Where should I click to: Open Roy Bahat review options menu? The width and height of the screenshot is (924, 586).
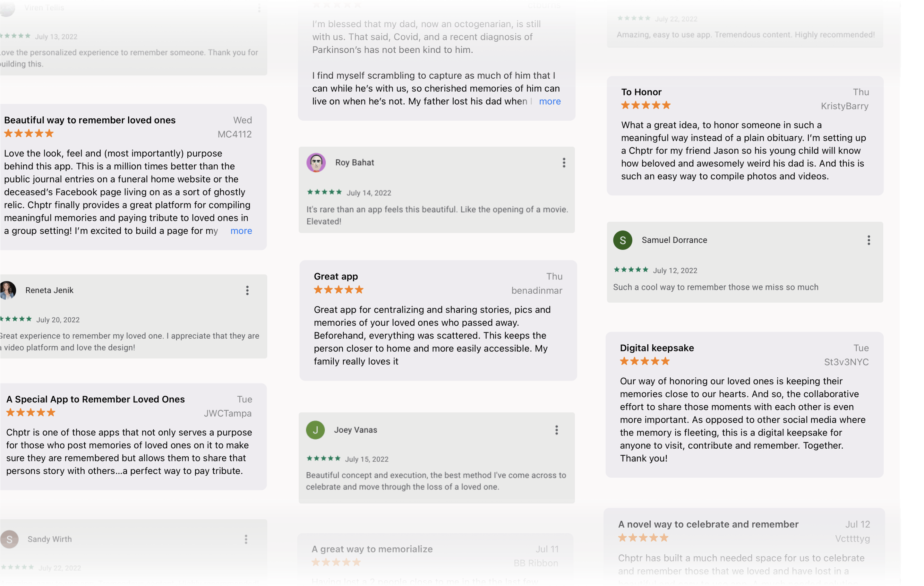(564, 163)
